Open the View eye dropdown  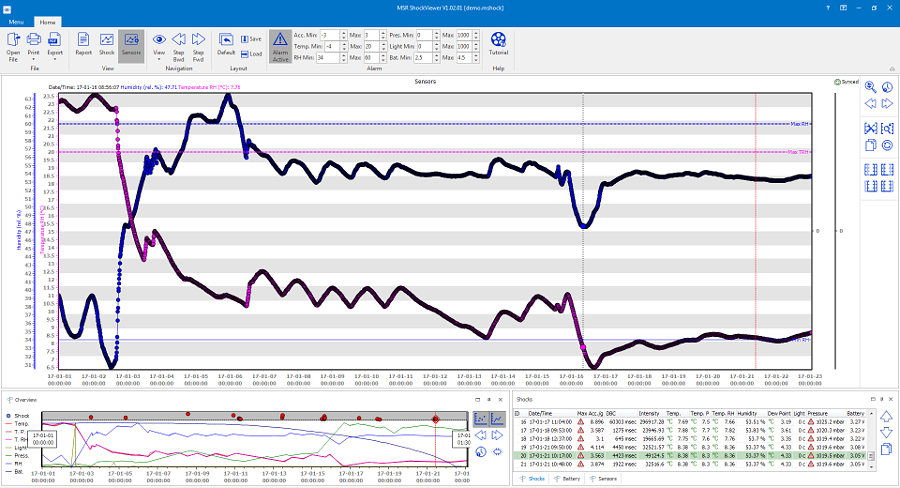[x=159, y=47]
